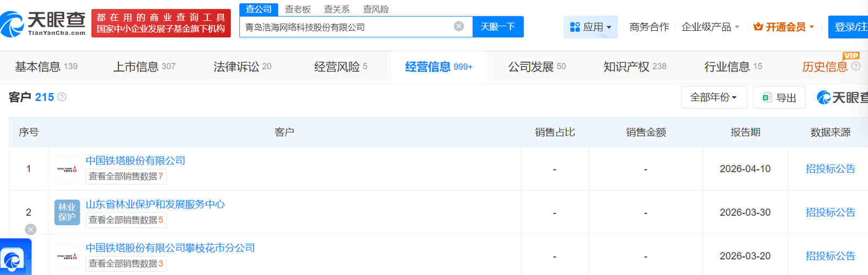
Task: Start the search with 天眼一下
Action: click(x=498, y=26)
